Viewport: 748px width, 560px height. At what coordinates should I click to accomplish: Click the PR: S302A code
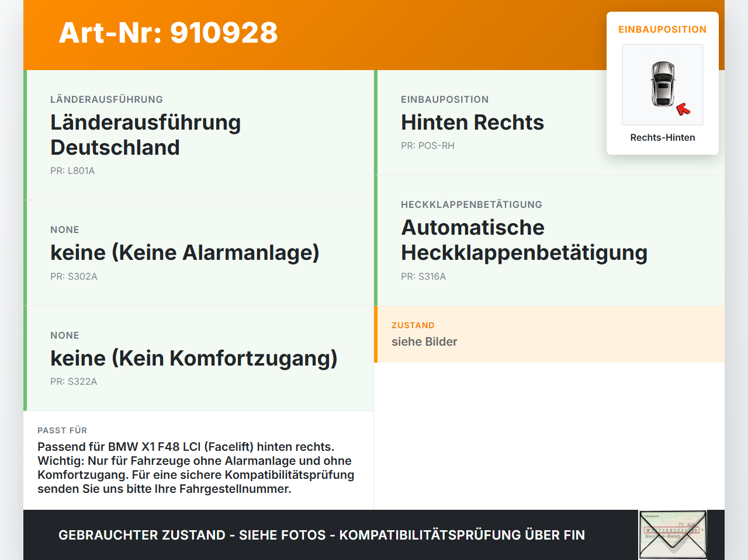tap(74, 276)
